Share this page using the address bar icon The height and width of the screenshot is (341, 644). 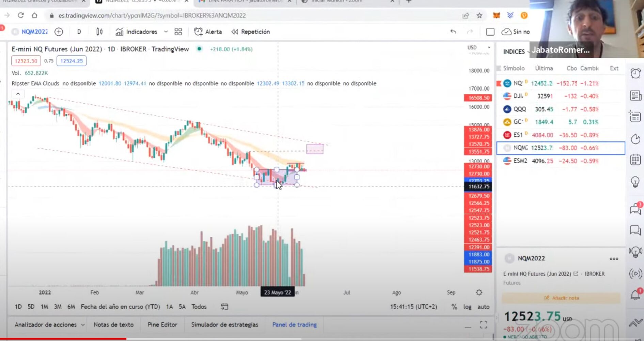(x=466, y=15)
